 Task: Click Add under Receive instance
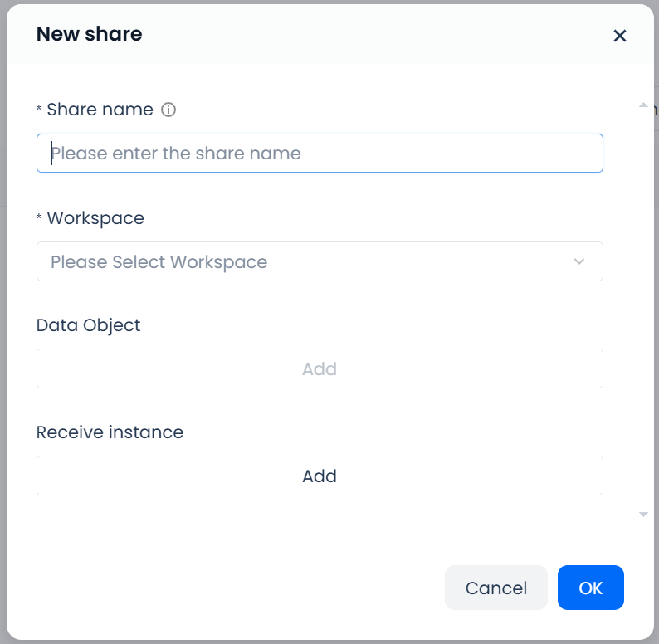click(320, 476)
